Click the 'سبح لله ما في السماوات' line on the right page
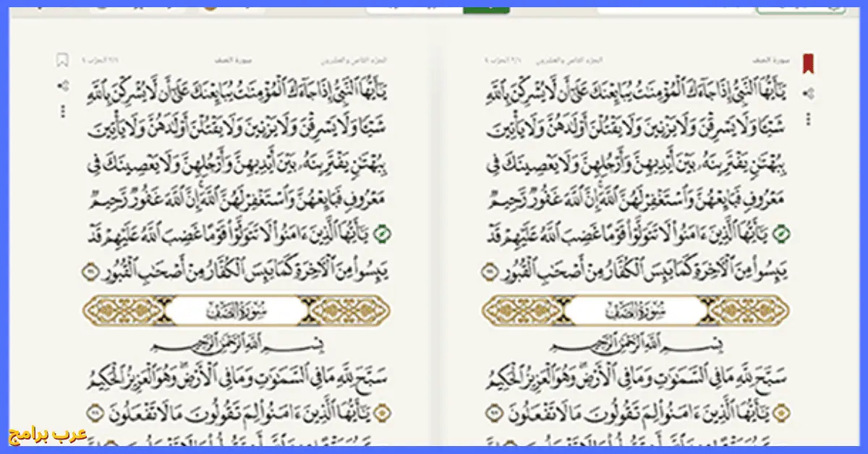This screenshot has height=454, width=868. pyautogui.click(x=636, y=379)
